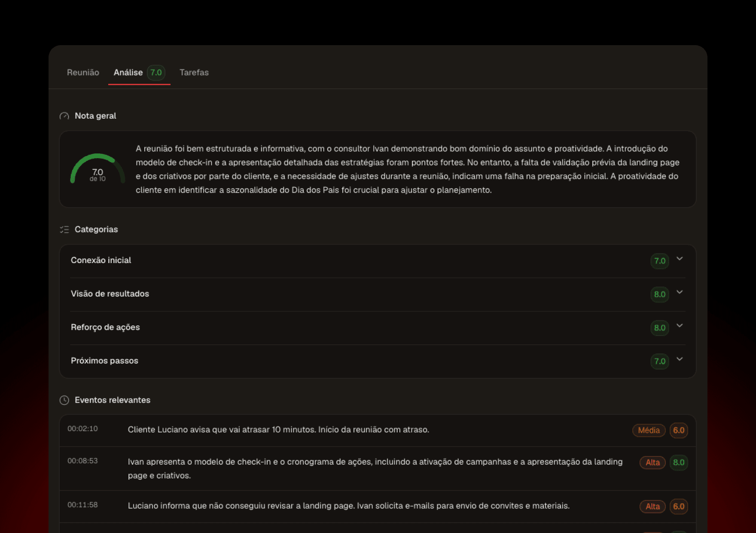Click the Reforço de ações category label
This screenshot has width=756, height=533.
[105, 327]
